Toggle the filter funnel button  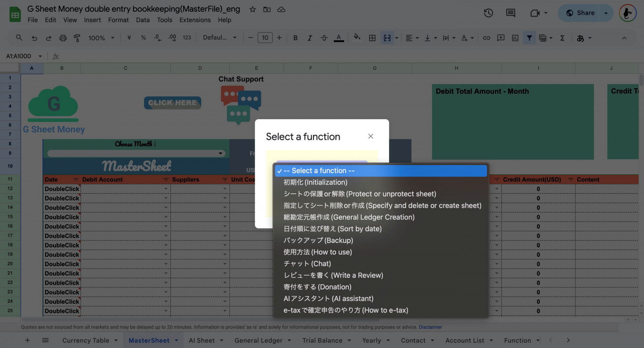(x=529, y=38)
